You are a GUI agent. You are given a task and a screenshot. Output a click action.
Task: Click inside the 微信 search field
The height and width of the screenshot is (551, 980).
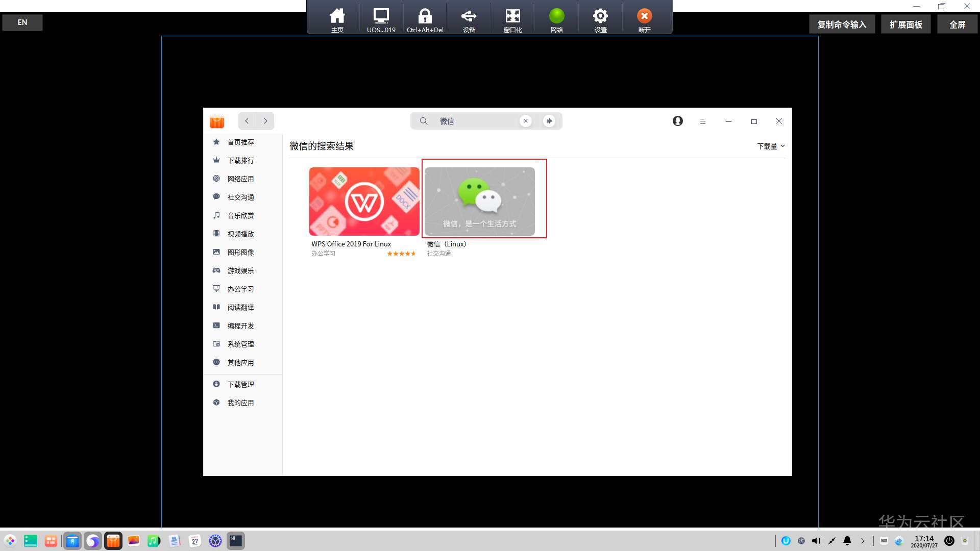coord(475,121)
